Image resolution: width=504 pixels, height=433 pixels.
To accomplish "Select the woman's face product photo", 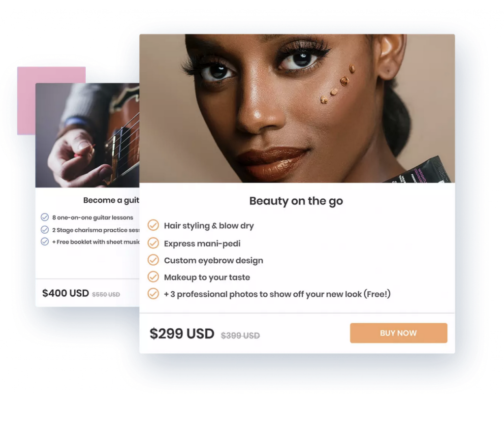I will click(x=297, y=108).
